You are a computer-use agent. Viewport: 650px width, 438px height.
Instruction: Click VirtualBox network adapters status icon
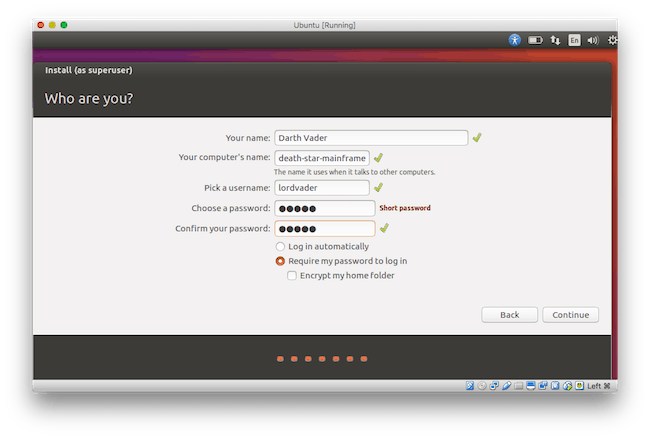(x=494, y=386)
